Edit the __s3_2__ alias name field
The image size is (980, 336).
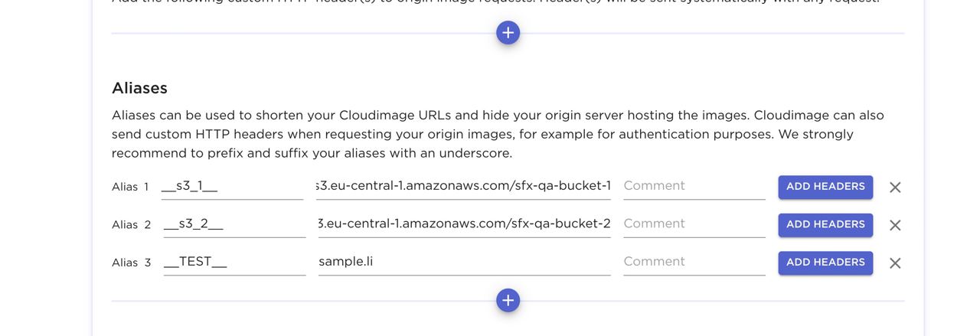point(234,224)
